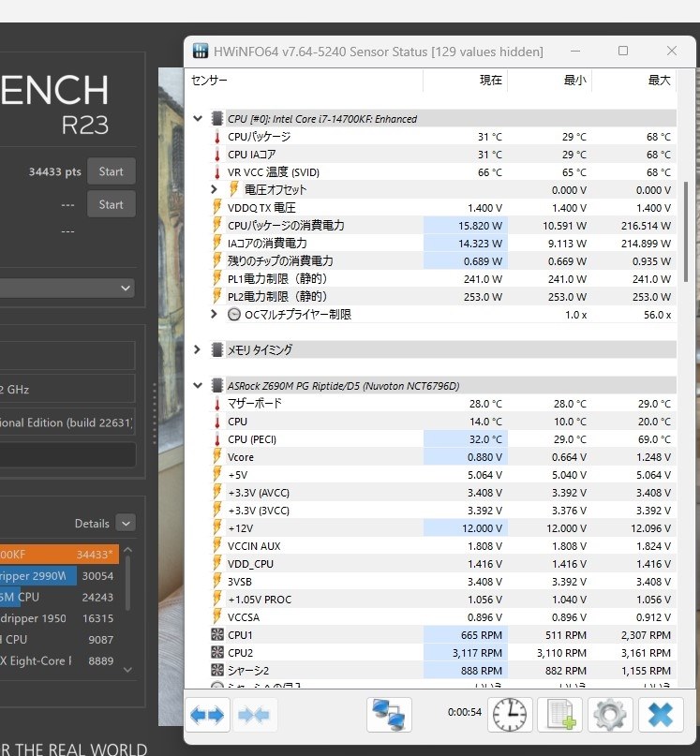Expand the 電圧オフセット sub-item
Screen dimensions: 700x756
tap(215, 189)
